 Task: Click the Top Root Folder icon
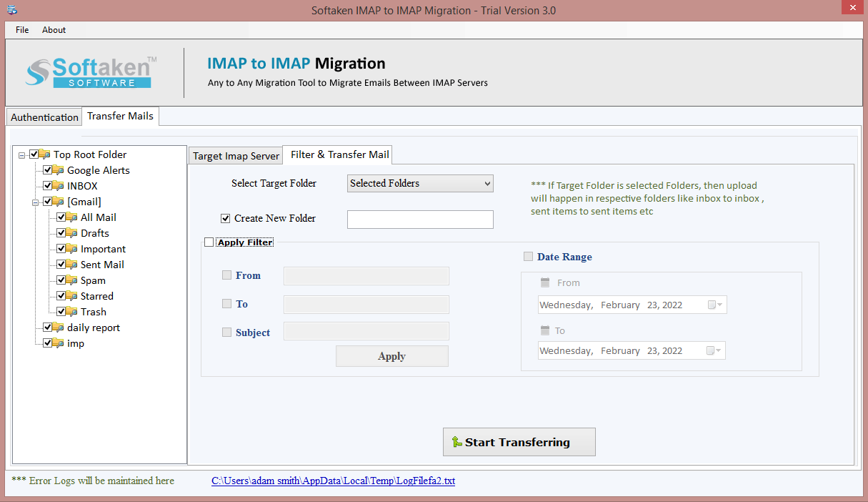[44, 154]
